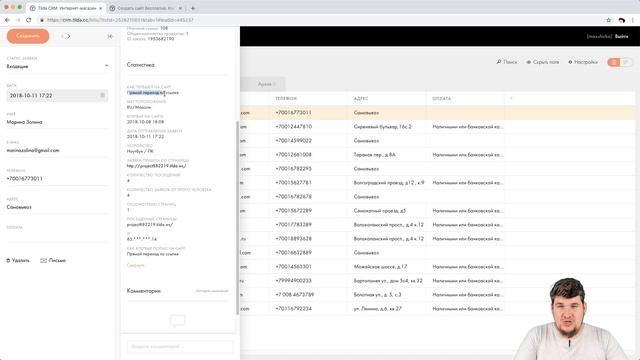Open the Поиск search control
This screenshot has height=360, width=640.
coord(507,62)
